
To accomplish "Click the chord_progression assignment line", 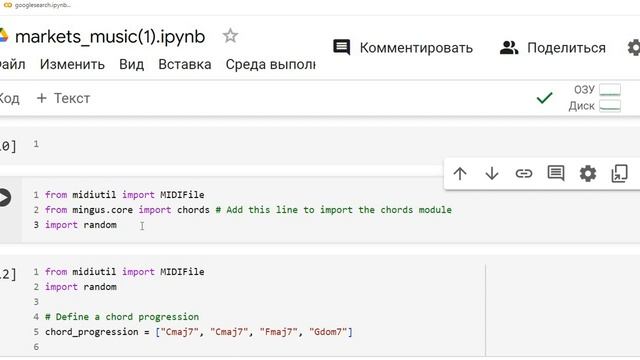I will tap(199, 332).
